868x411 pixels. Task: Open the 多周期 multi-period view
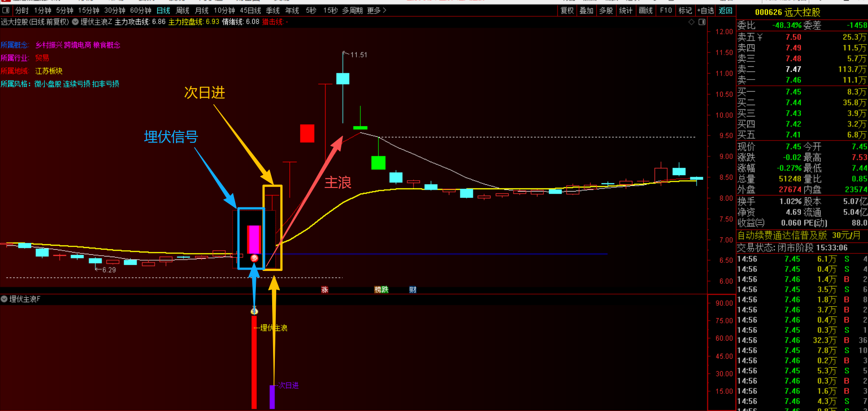(352, 10)
